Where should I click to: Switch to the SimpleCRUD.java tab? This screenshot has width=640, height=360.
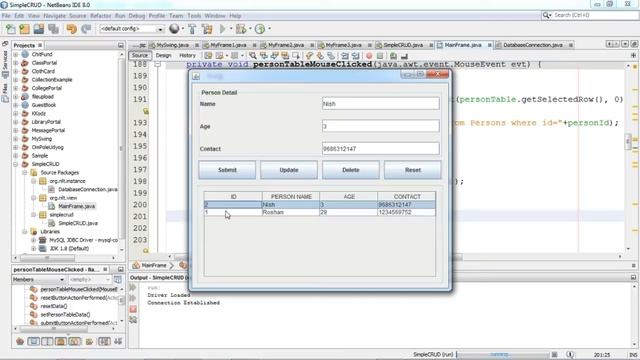tap(403, 45)
